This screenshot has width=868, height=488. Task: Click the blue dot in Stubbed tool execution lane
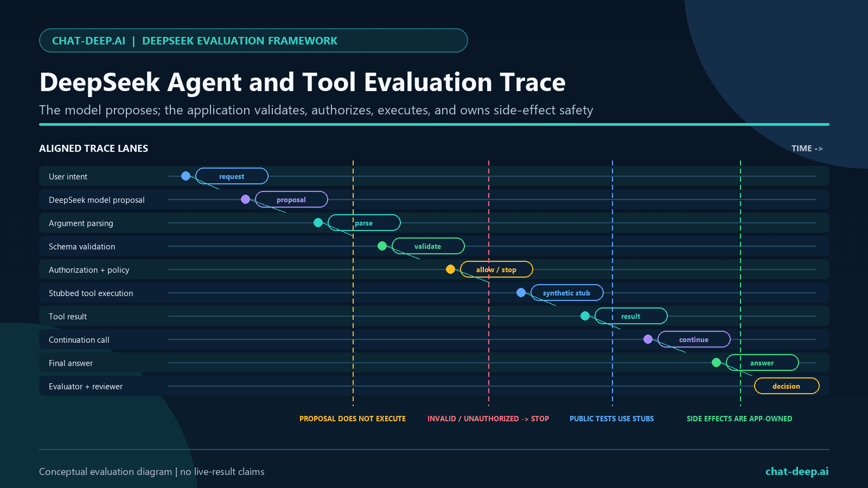pos(521,293)
